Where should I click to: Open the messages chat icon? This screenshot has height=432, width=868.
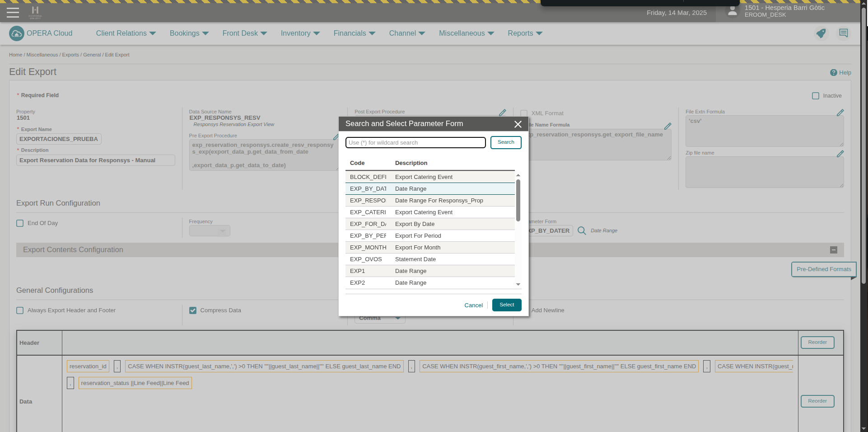843,33
